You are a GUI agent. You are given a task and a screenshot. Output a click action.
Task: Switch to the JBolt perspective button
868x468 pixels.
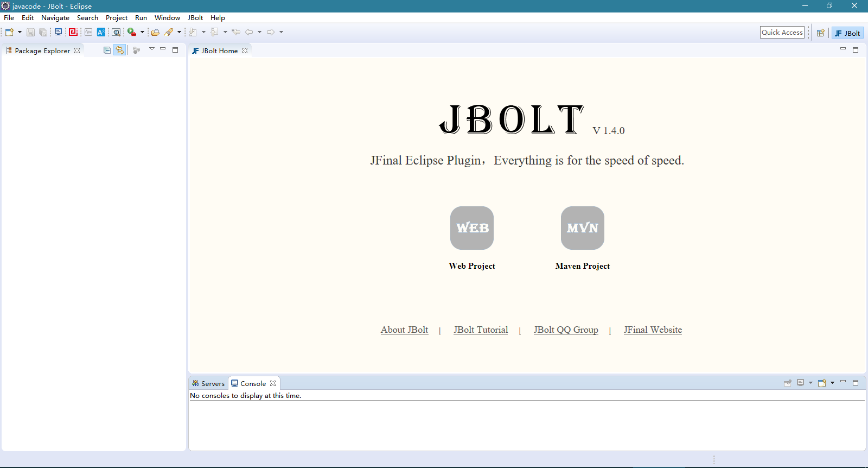click(847, 33)
